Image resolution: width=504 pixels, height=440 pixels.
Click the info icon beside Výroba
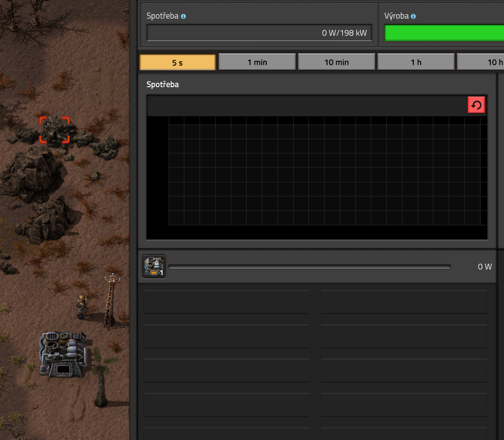(x=413, y=16)
